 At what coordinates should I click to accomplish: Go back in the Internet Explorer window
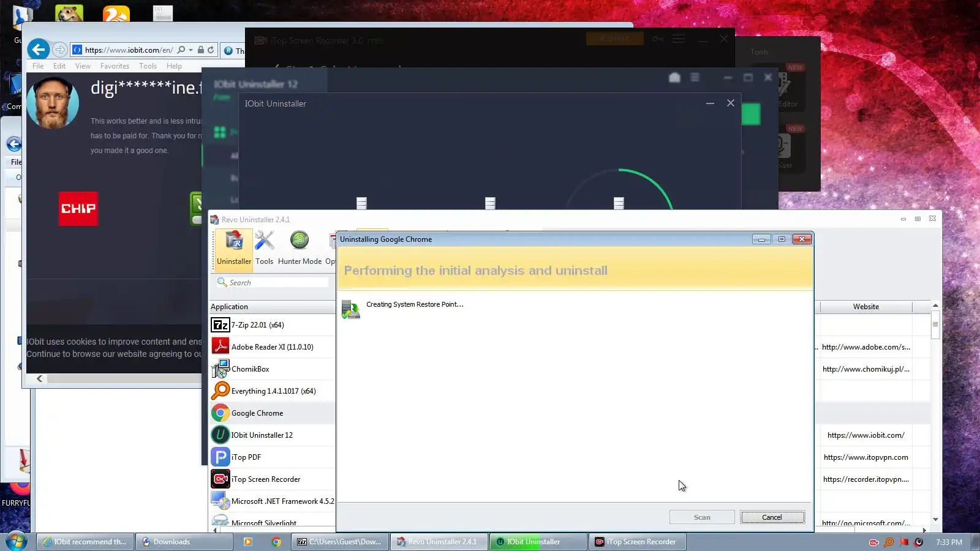tap(39, 50)
